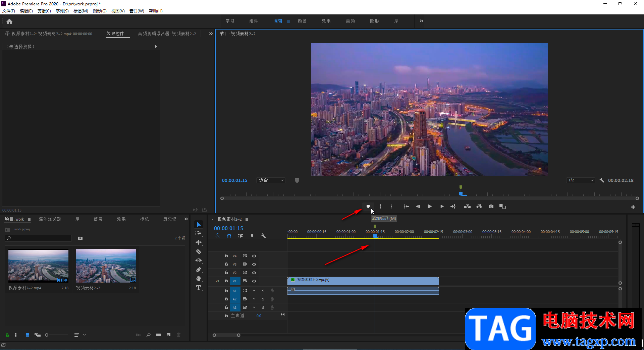644x350 pixels.
Task: Toggle timeline Snap magnet
Action: click(229, 236)
